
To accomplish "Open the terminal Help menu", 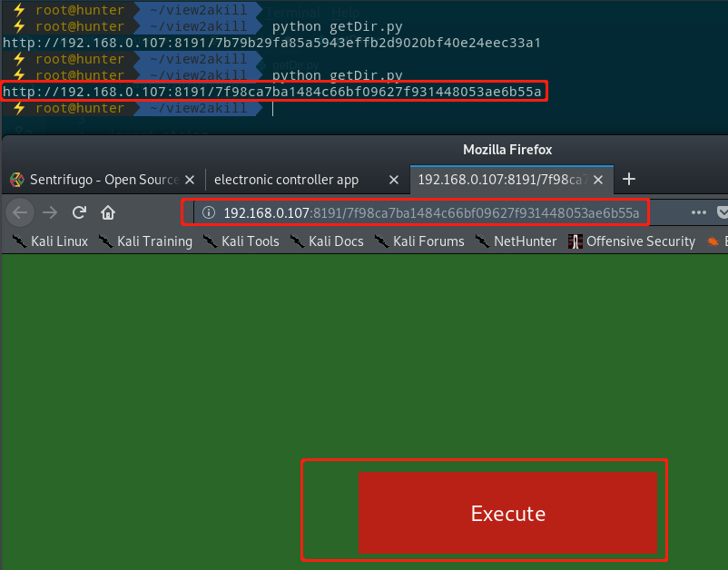I will click(346, 13).
